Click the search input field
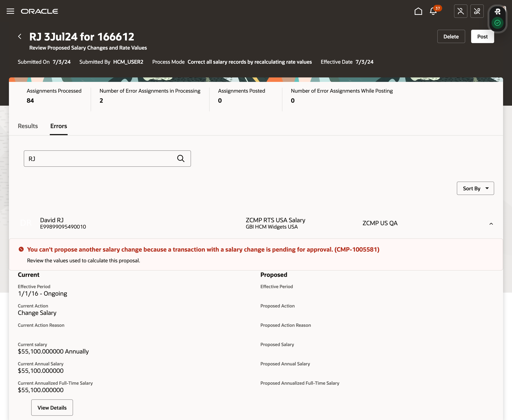The width and height of the screenshot is (512, 420). (x=107, y=159)
